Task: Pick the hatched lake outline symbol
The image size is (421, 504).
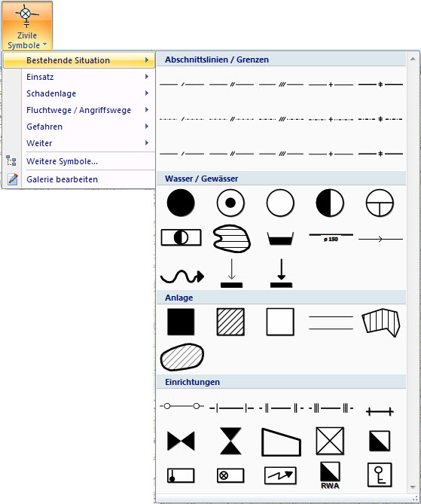Action: click(x=231, y=239)
